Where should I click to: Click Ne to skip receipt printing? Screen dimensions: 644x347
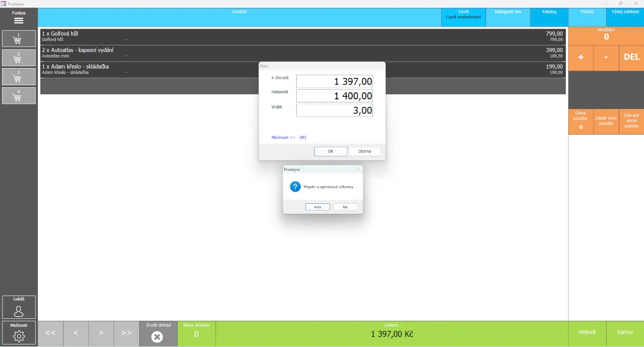(x=345, y=207)
